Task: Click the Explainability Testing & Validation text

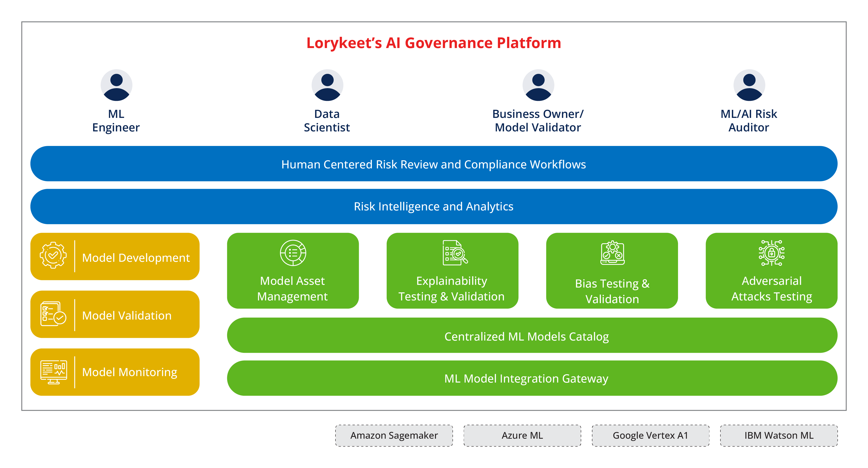Action: pyautogui.click(x=451, y=289)
